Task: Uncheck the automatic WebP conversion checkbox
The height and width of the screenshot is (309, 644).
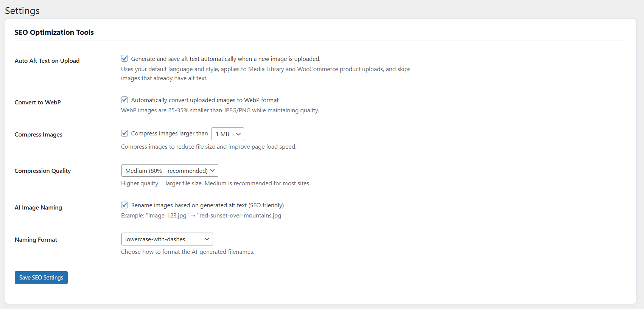Action: coord(124,100)
